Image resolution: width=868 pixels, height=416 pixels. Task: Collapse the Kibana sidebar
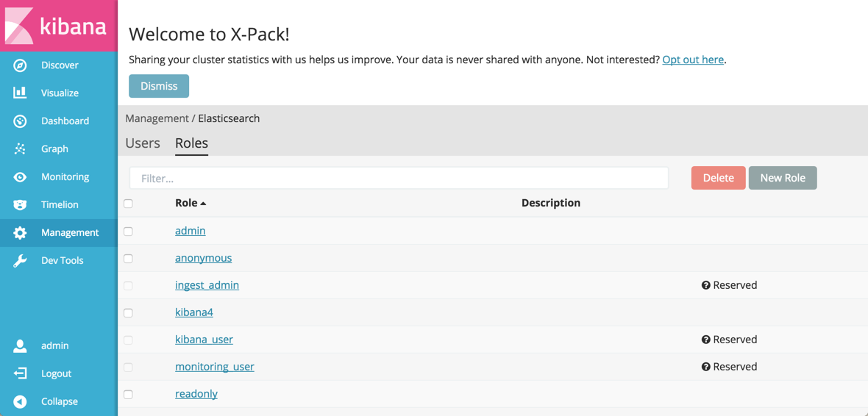pos(20,401)
